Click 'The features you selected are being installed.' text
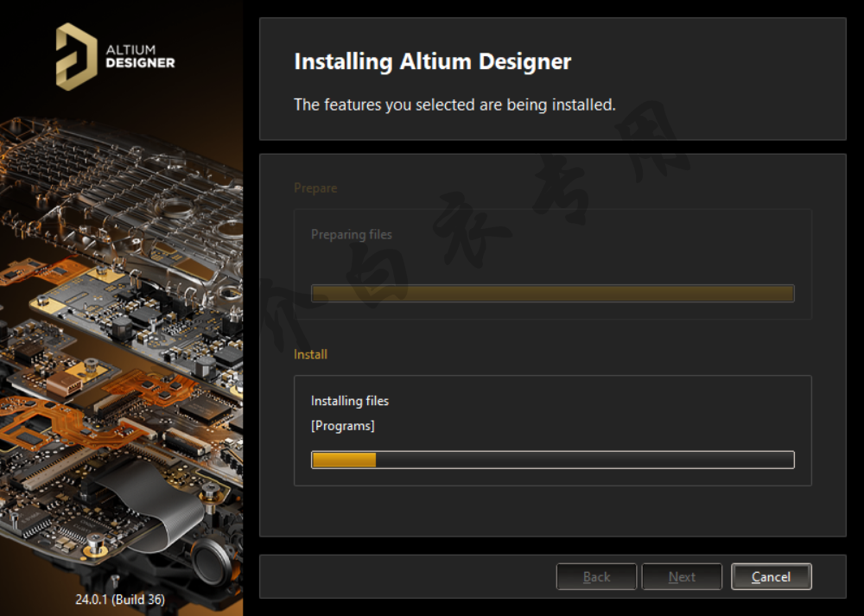Image resolution: width=864 pixels, height=616 pixels. (454, 105)
